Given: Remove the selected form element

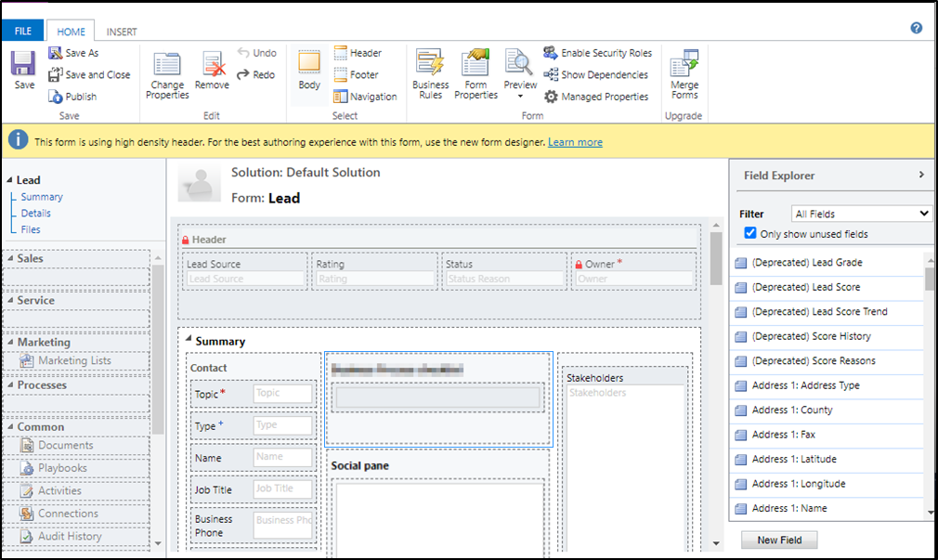Looking at the screenshot, I should pyautogui.click(x=215, y=66).
